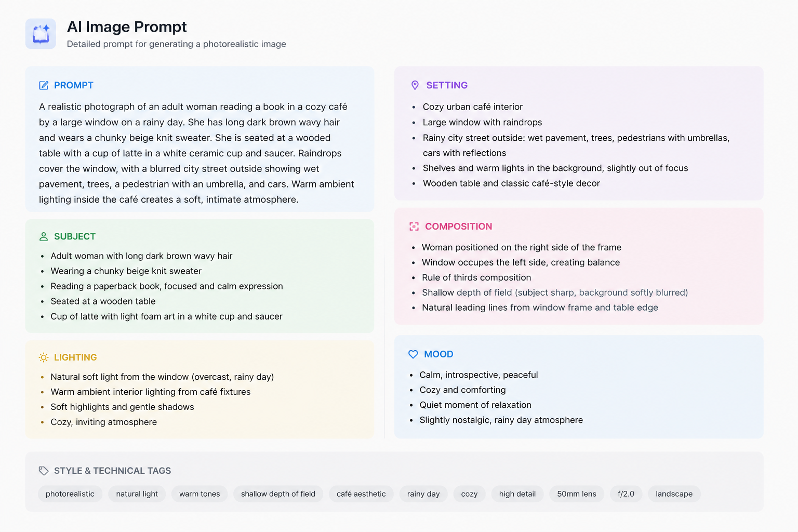Image resolution: width=798 pixels, height=532 pixels.
Task: Click the focus frame icon beside COMPOSITION
Action: click(414, 227)
